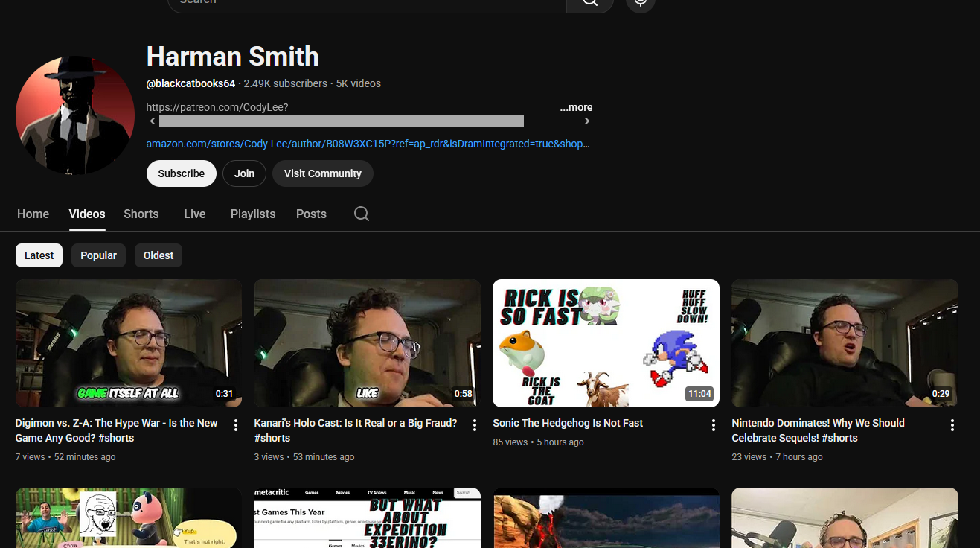Image resolution: width=980 pixels, height=548 pixels.
Task: Open options menu for Nintendo Dominates video
Action: pos(952,425)
